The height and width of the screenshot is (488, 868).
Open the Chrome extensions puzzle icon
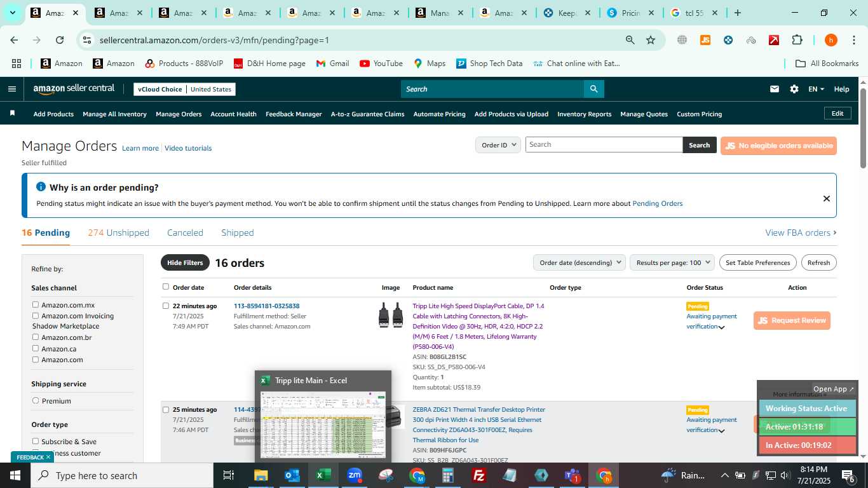click(797, 40)
